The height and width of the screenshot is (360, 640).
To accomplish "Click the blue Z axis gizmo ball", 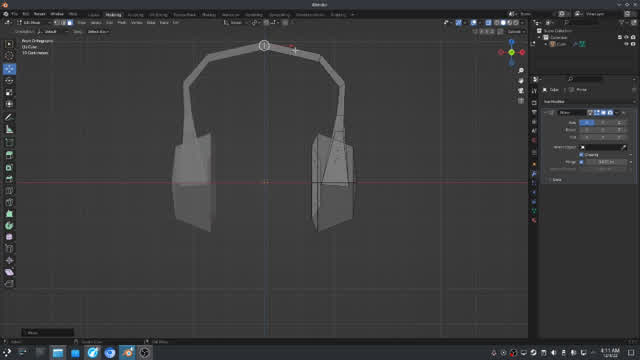I will click(511, 42).
